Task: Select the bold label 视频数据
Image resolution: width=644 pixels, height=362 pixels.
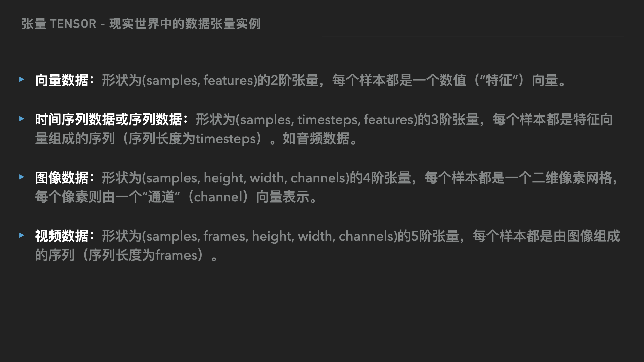Action: click(x=62, y=236)
